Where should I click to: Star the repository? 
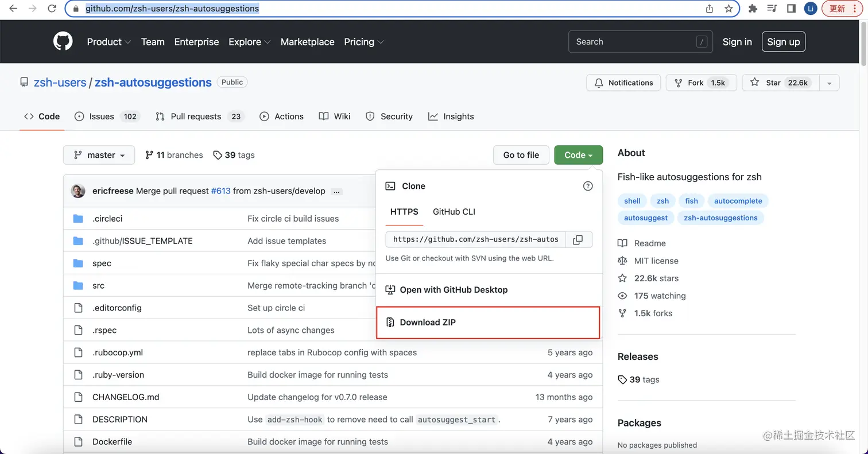(x=781, y=83)
